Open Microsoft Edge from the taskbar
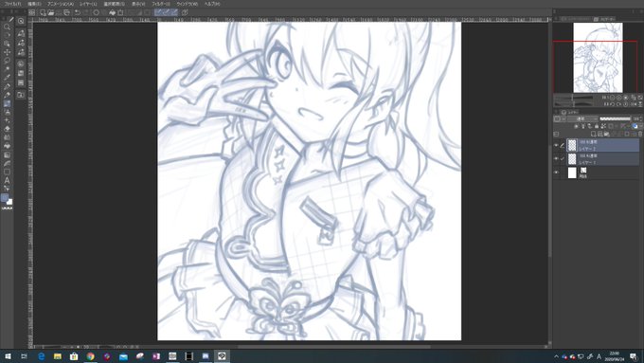The width and height of the screenshot is (644, 363). pyautogui.click(x=41, y=356)
